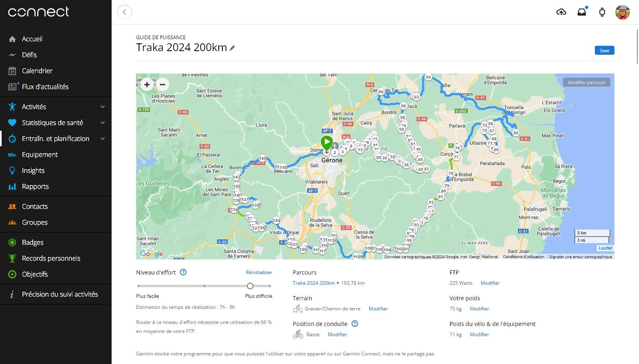Open Statistiques de santé menu item
639x364 pixels.
click(56, 123)
